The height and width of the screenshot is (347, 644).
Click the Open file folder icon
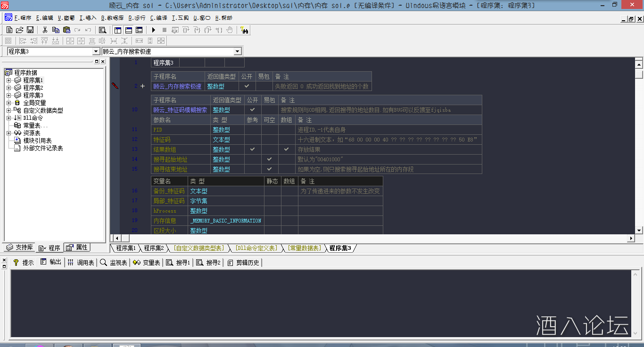[19, 30]
